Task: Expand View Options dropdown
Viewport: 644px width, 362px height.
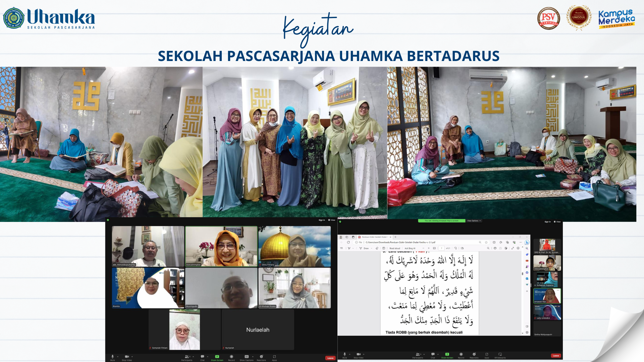Action: [474, 221]
